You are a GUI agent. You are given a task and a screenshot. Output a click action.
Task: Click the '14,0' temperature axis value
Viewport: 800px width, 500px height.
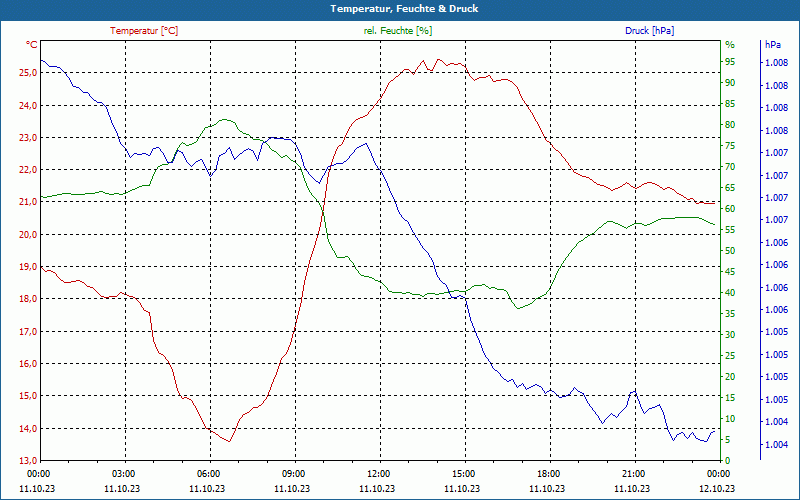tap(28, 429)
